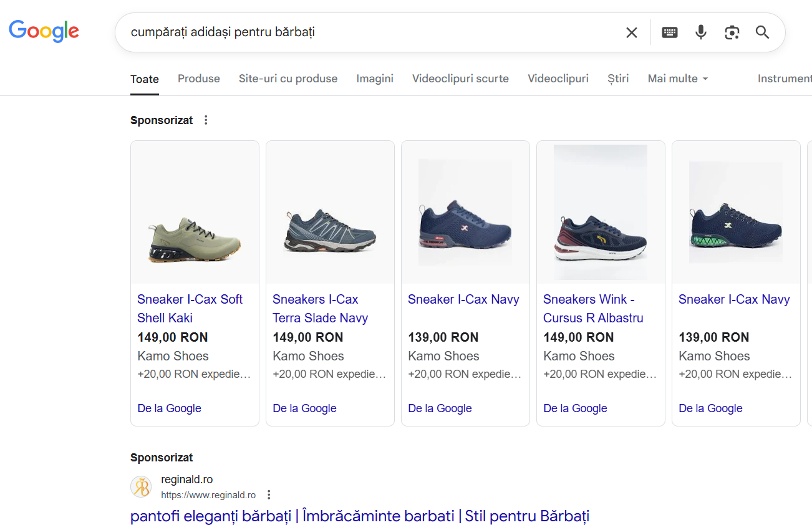
Task: Click the Terra Slade Navy shoe image
Action: [x=330, y=231]
